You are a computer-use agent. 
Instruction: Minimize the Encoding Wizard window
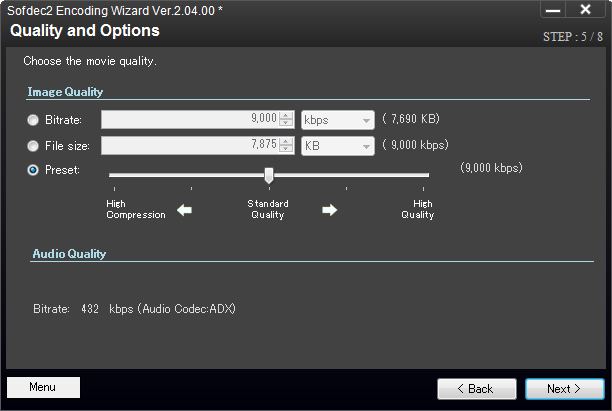[553, 10]
